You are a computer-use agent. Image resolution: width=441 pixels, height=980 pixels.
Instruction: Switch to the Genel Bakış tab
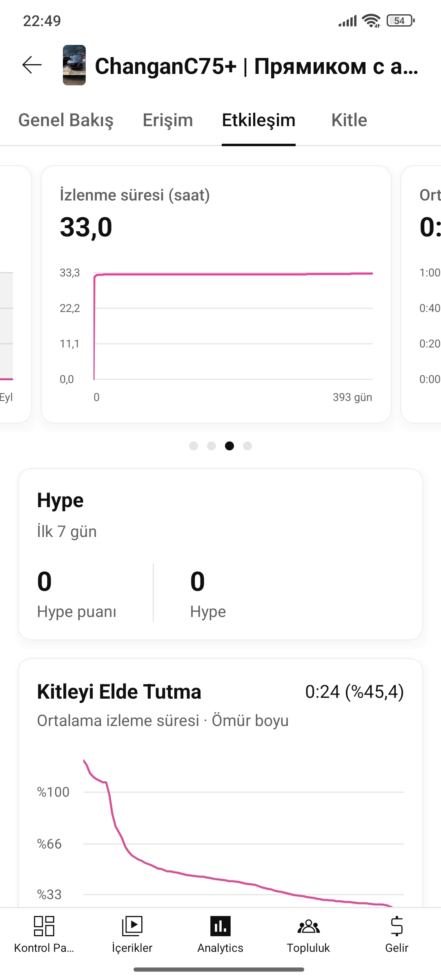click(66, 120)
